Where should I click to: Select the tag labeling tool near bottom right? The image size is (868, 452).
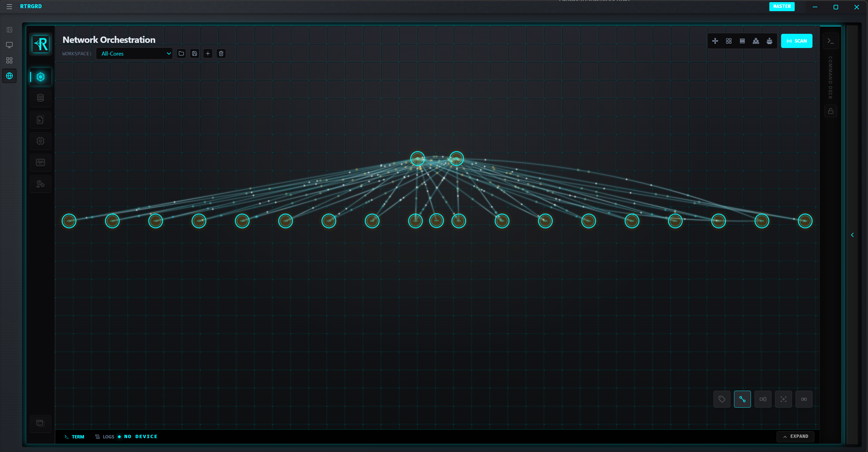tap(722, 399)
